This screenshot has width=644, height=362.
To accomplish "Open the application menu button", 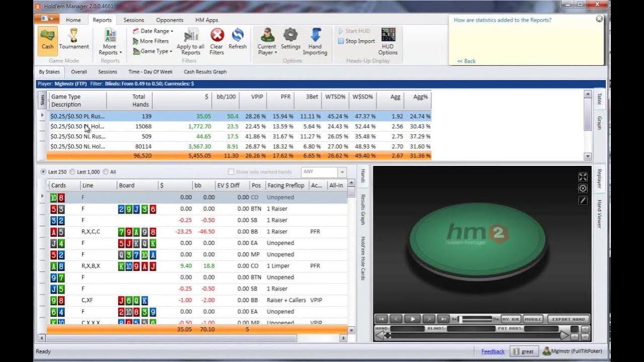I will (x=47, y=19).
